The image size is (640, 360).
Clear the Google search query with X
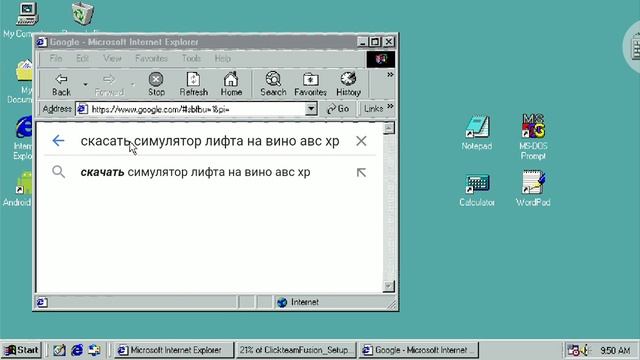361,141
